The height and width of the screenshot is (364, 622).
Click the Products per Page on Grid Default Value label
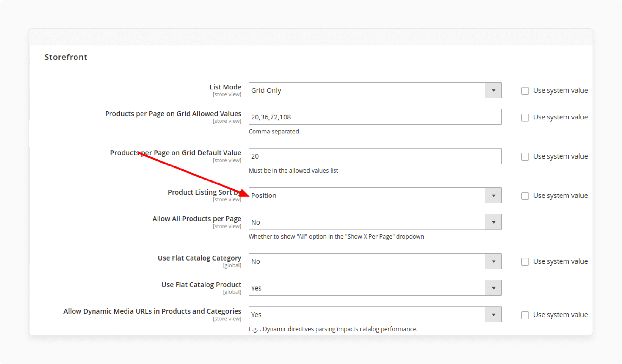[x=175, y=153]
